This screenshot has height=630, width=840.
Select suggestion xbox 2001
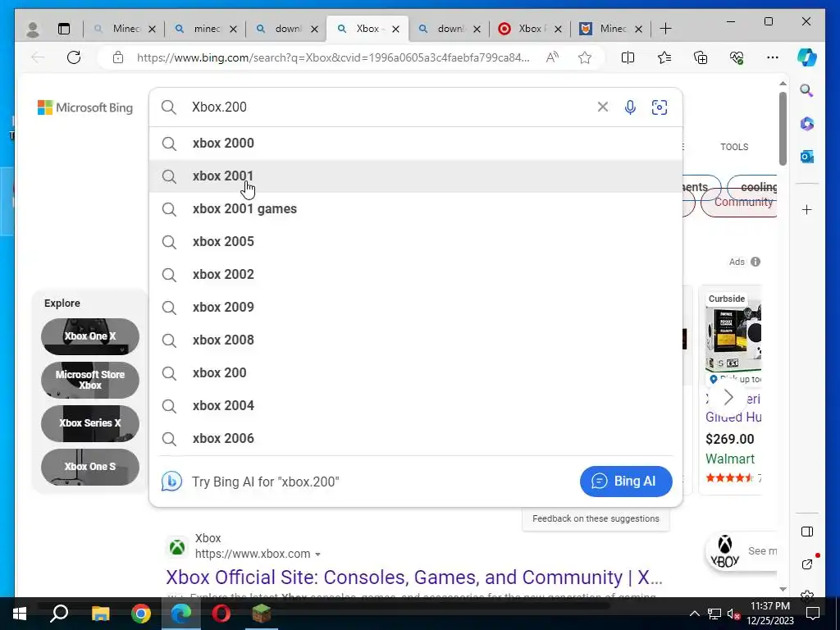[416, 176]
